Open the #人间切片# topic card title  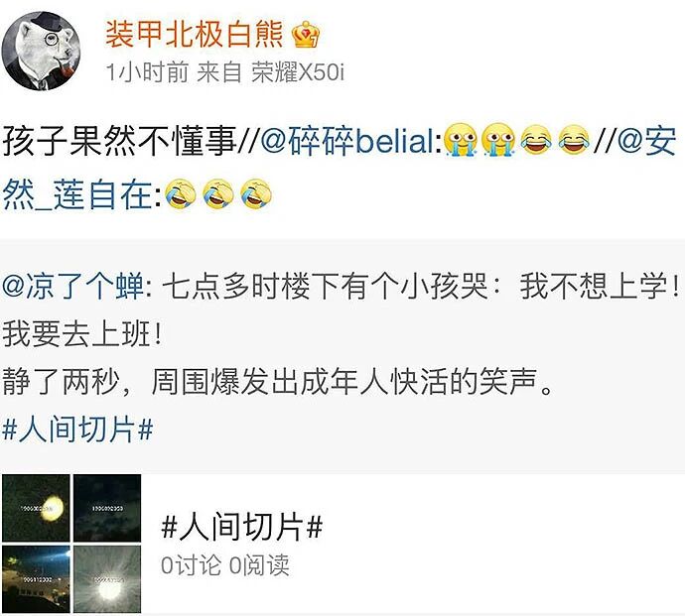tap(241, 527)
